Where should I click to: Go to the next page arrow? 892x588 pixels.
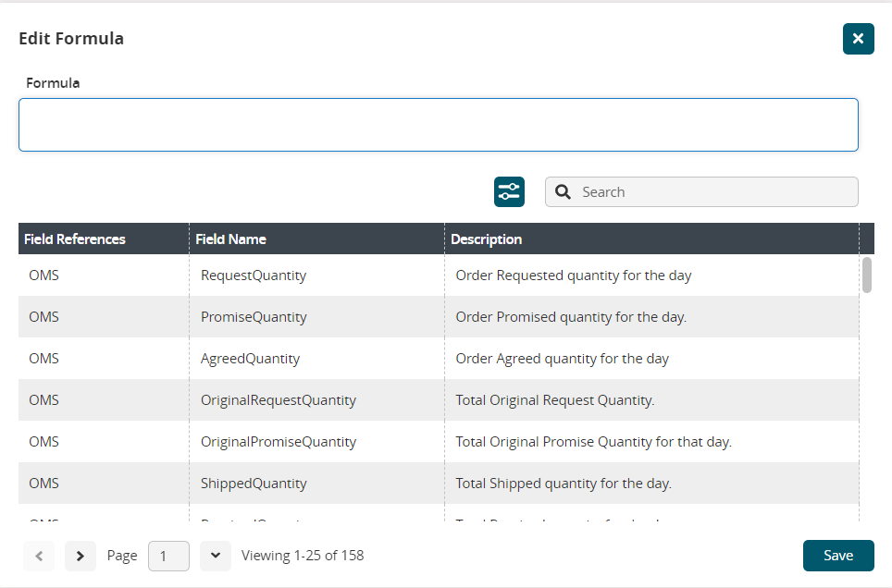(81, 556)
